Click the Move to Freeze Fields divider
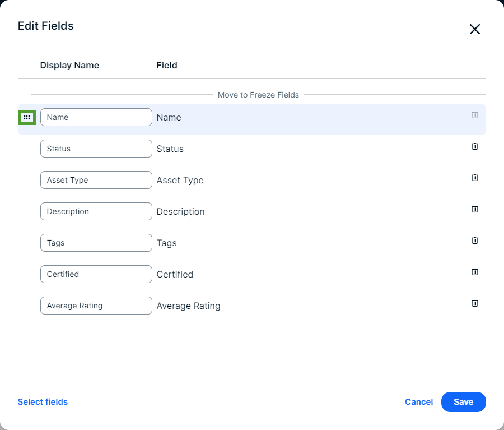Image resolution: width=504 pixels, height=430 pixels. pos(258,95)
